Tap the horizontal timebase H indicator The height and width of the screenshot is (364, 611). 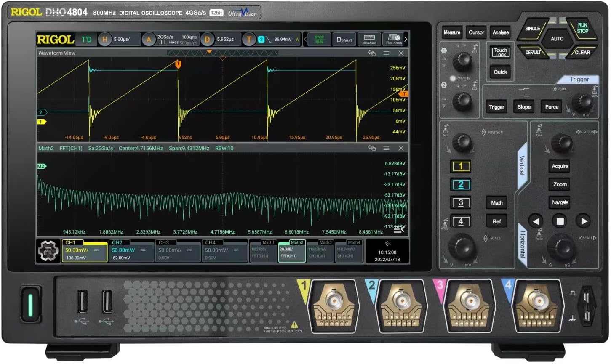104,38
